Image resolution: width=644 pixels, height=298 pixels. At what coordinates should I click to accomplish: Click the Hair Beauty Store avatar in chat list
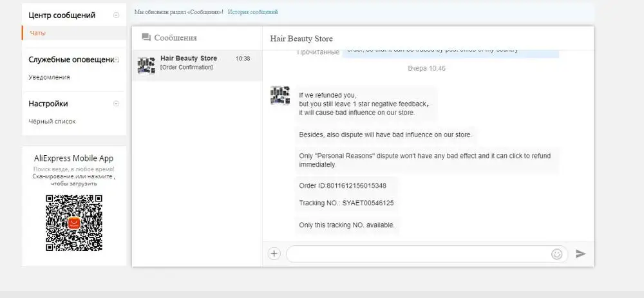tap(146, 65)
